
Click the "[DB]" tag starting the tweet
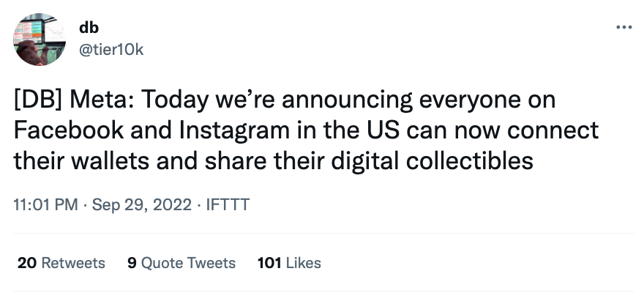pyautogui.click(x=37, y=99)
